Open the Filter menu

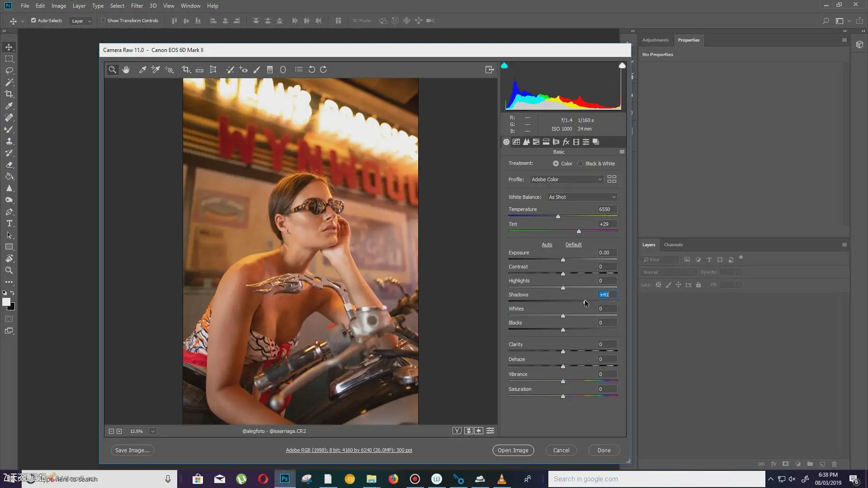(x=137, y=6)
